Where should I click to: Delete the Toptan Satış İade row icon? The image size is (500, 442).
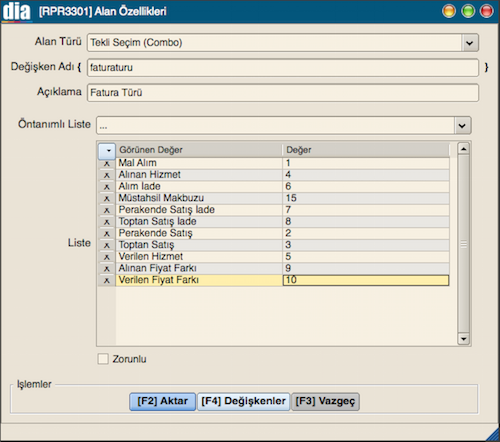tap(107, 222)
